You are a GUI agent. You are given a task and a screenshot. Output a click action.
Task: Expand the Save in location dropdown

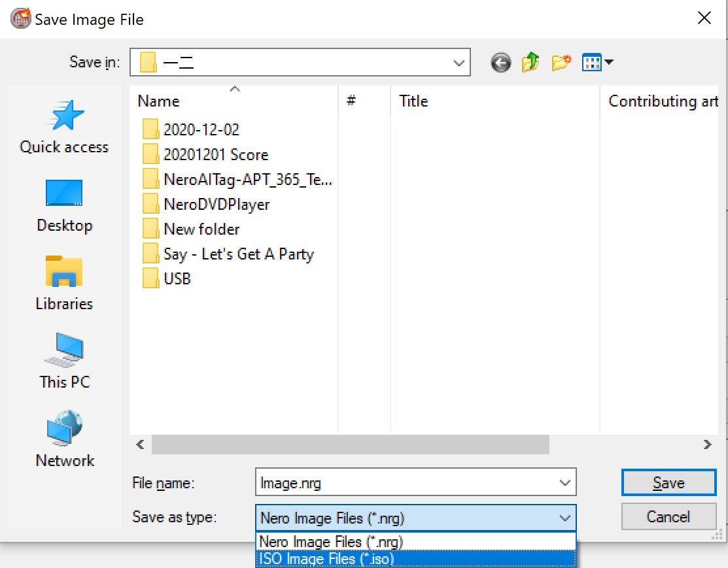[459, 62]
